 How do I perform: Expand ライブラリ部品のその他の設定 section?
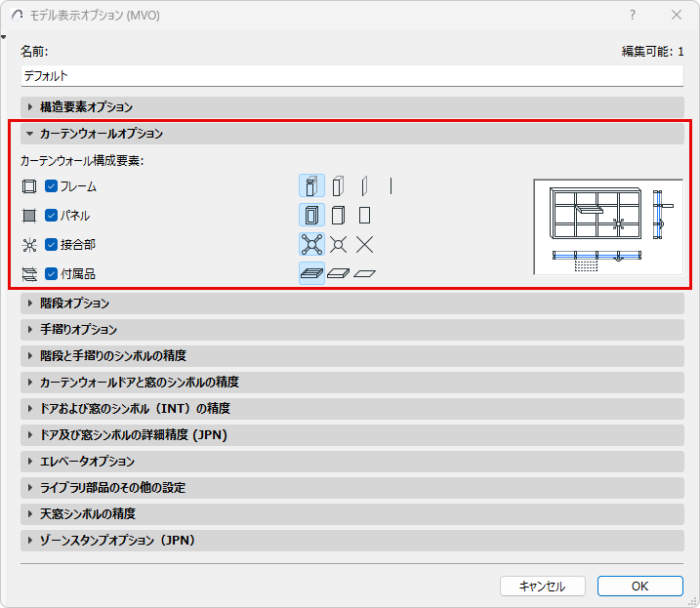[x=352, y=487]
